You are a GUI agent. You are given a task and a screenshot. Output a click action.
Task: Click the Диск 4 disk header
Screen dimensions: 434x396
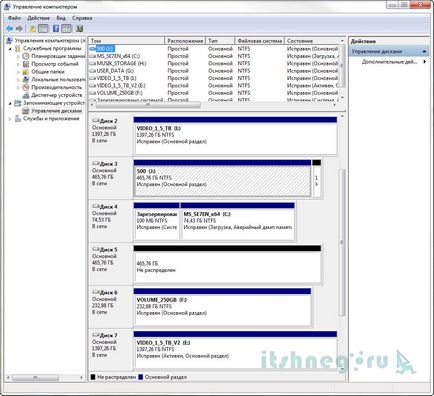[110, 221]
